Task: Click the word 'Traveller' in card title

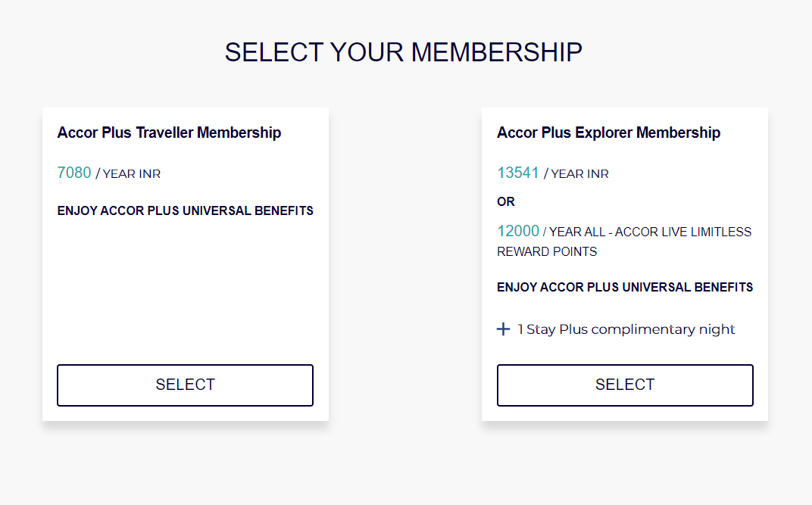Action: [x=164, y=132]
